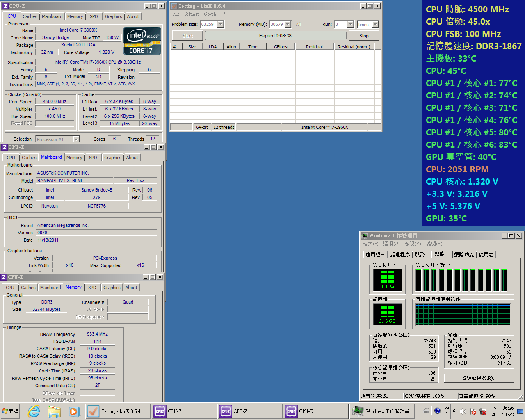Open the Run count dropdown in LinX

click(350, 24)
